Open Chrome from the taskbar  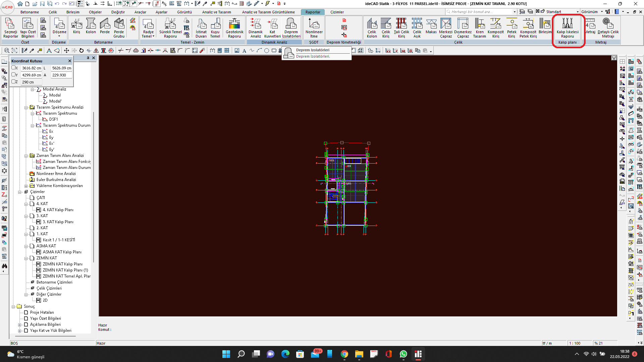(344, 354)
